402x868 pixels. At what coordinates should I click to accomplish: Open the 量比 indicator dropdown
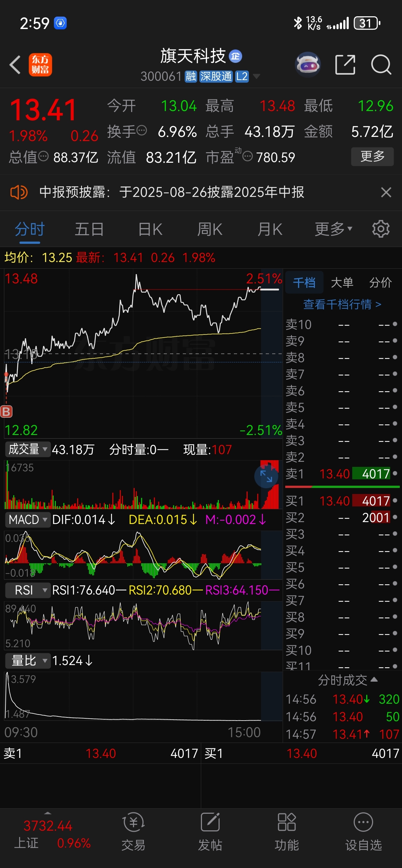click(x=28, y=661)
